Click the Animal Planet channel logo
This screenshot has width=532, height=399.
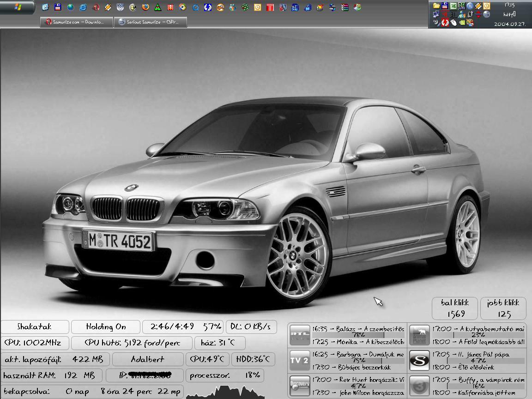(x=419, y=335)
